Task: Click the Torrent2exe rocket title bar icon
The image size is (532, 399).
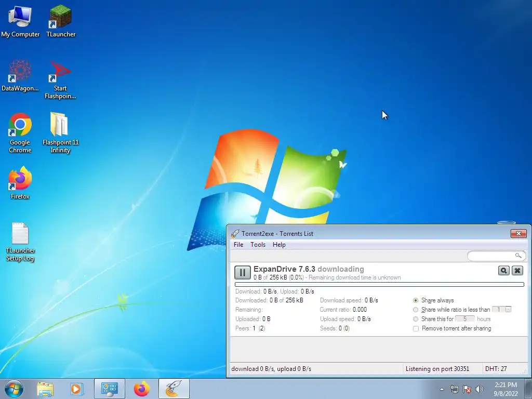Action: pyautogui.click(x=234, y=233)
